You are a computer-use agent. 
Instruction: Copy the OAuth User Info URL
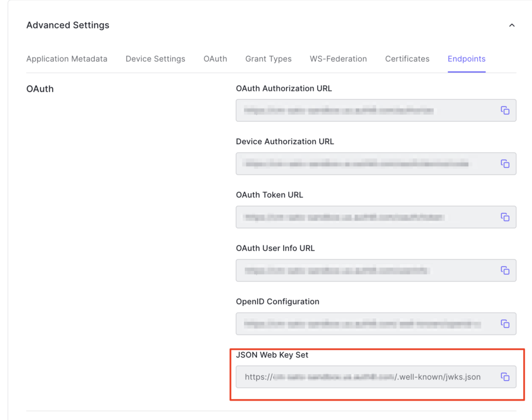505,270
